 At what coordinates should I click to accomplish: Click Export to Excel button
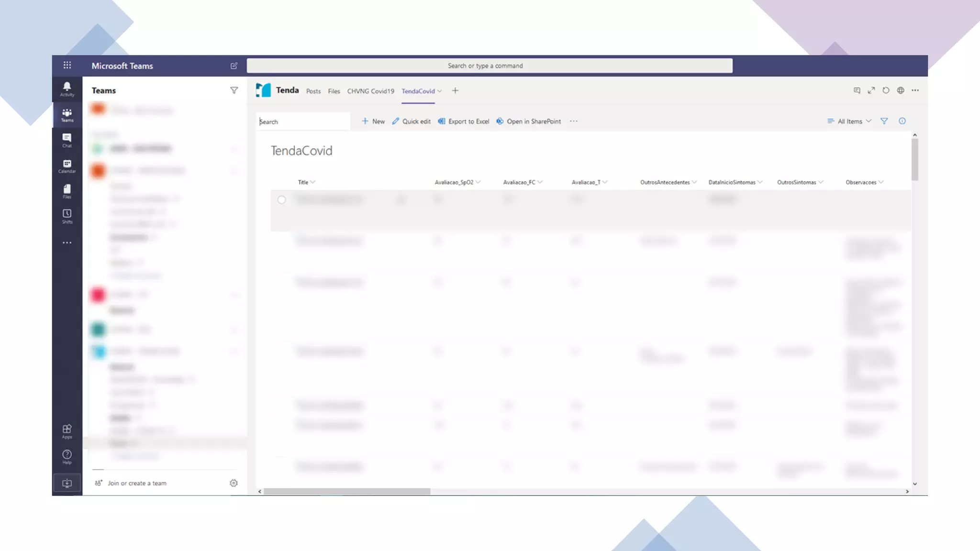[x=463, y=121]
